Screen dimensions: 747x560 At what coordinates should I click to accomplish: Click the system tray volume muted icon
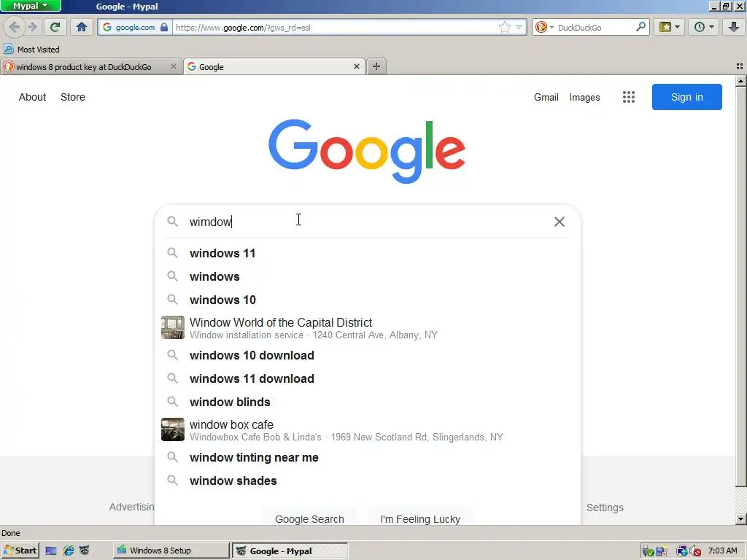[x=695, y=551]
